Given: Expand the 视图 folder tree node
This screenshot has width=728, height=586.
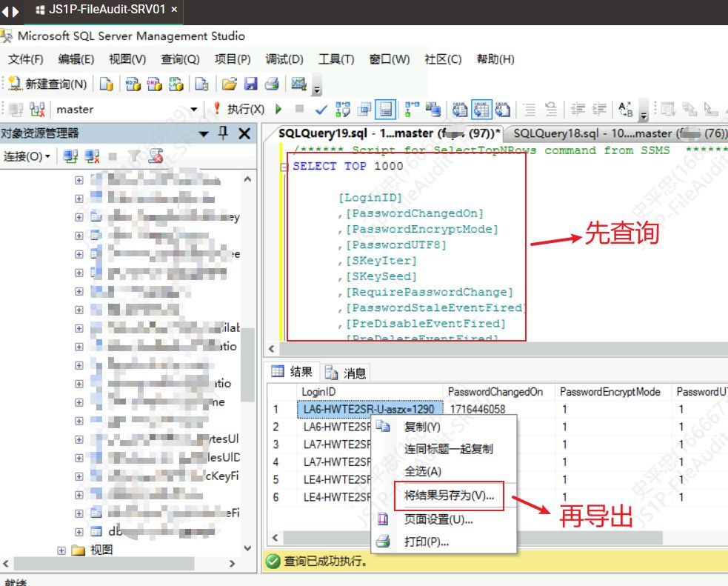Looking at the screenshot, I should pyautogui.click(x=62, y=550).
